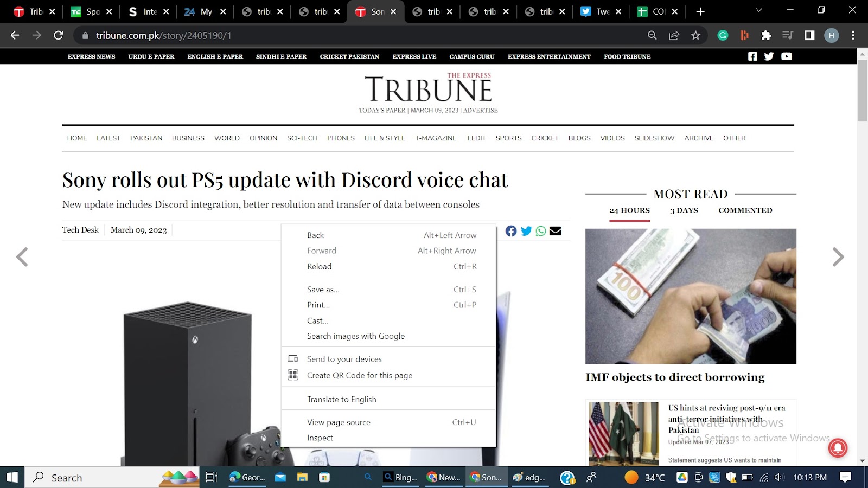
Task: Switch to the COMMENTED most-read tab
Action: [745, 210]
